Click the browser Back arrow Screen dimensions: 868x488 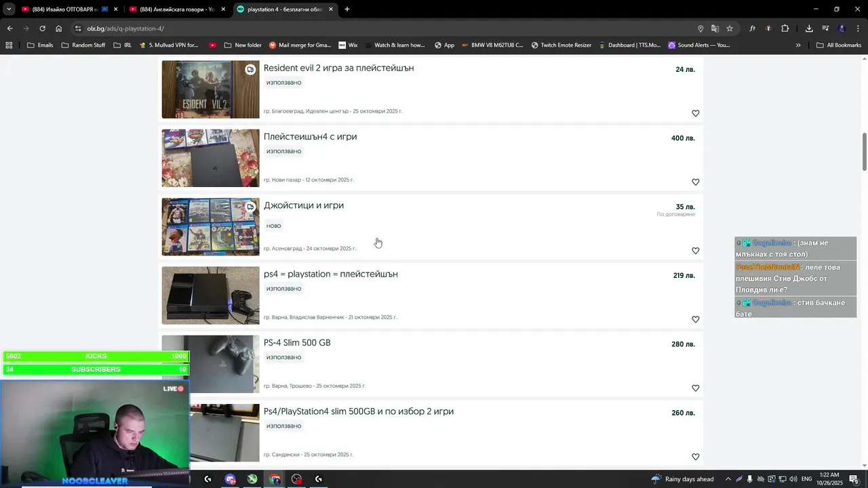9,28
